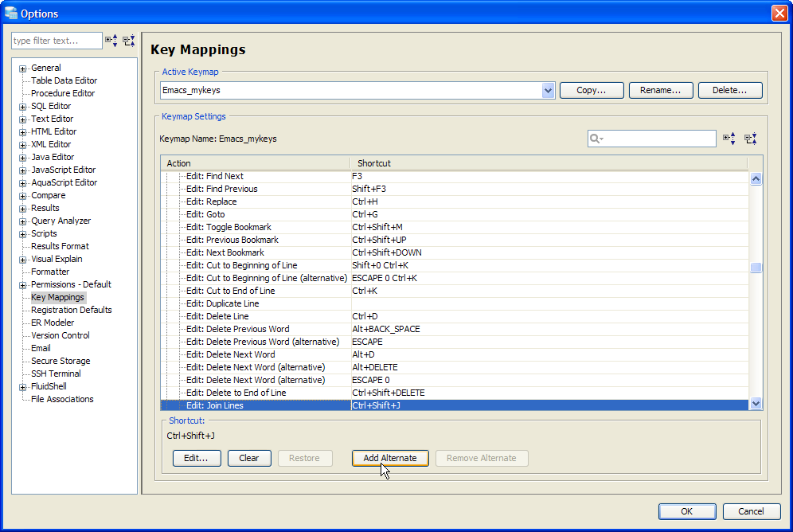
Task: Click the scroll down arrow of action list
Action: point(756,403)
